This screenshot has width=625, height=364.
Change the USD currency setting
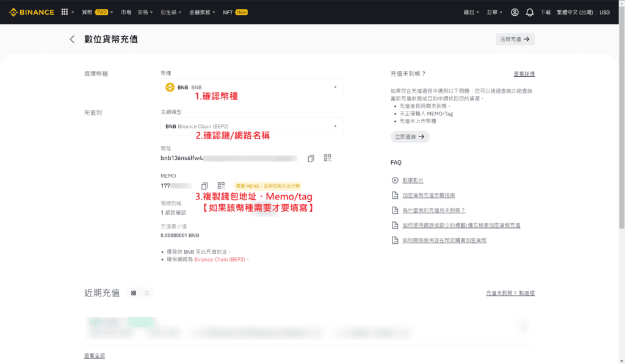click(605, 12)
